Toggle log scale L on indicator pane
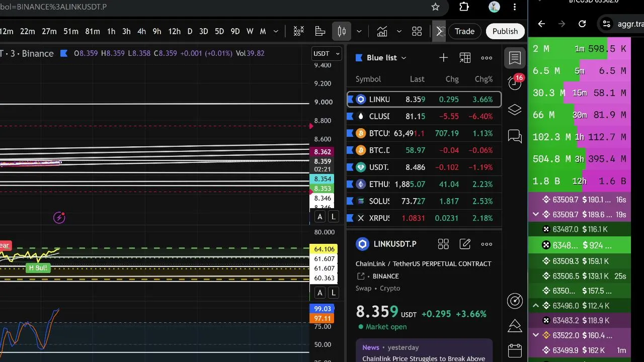The image size is (644, 362). coord(333,293)
